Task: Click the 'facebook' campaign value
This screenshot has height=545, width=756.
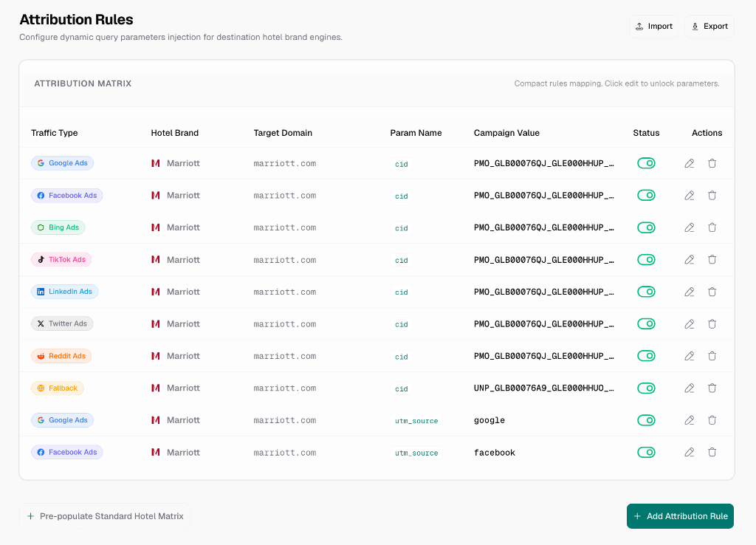Action: pos(495,453)
